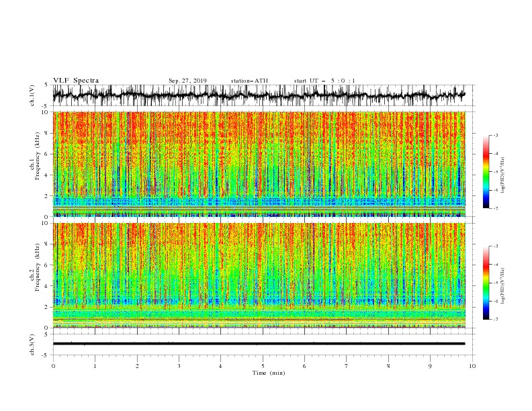Click the "5" tick on ch.3(V) axis
Image resolution: width=532 pixels, height=411 pixels.
click(x=47, y=334)
